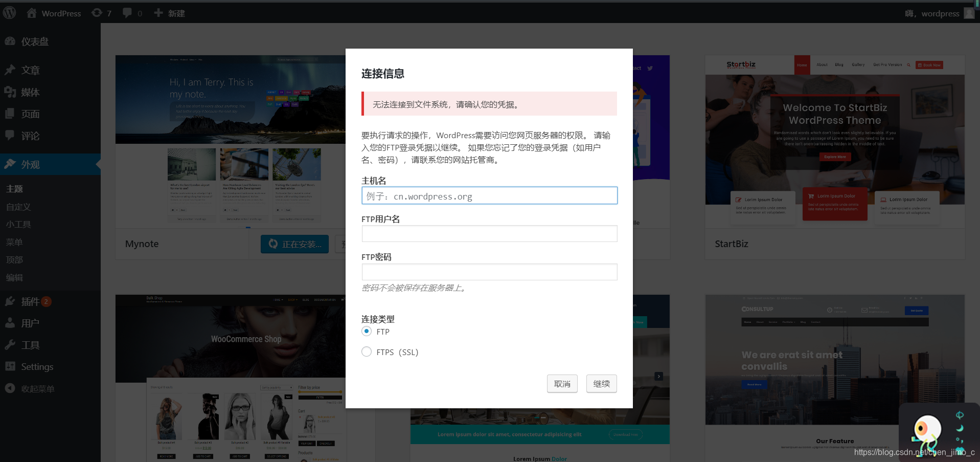Collapse sidebar with 收起菜单

[50, 389]
